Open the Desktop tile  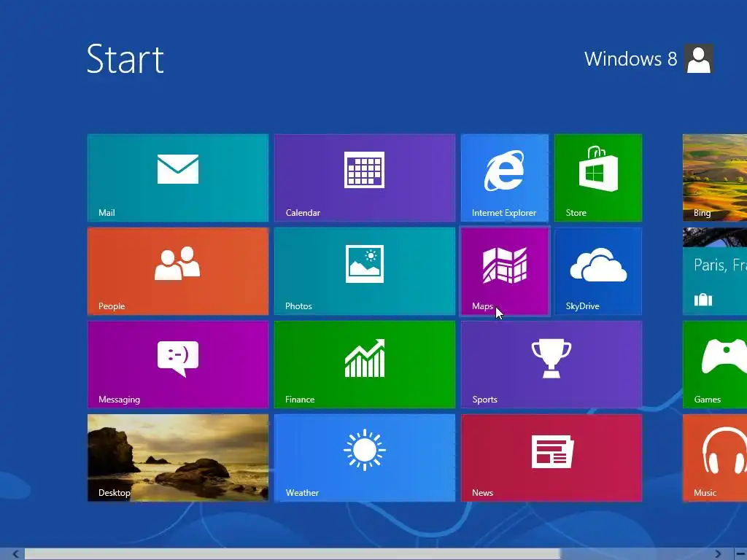coord(178,458)
